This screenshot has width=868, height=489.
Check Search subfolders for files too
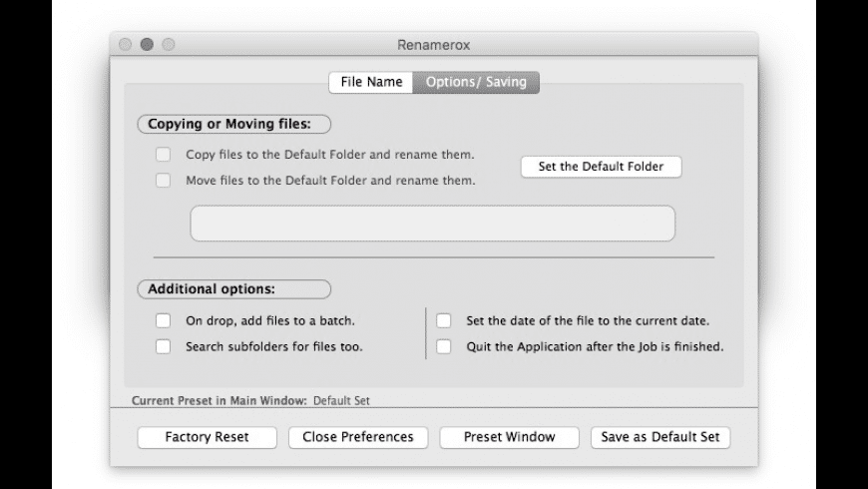pos(163,347)
